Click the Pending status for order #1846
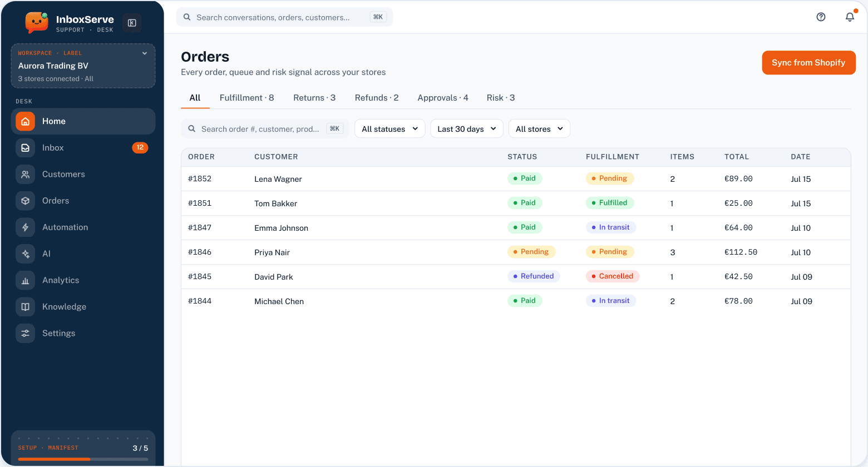This screenshot has height=467, width=868. pos(531,252)
